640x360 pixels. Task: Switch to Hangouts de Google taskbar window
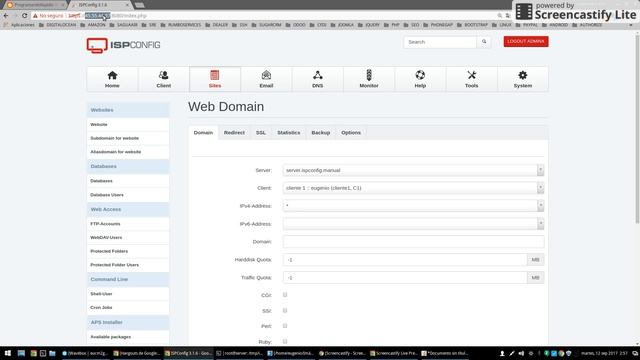pos(137,353)
